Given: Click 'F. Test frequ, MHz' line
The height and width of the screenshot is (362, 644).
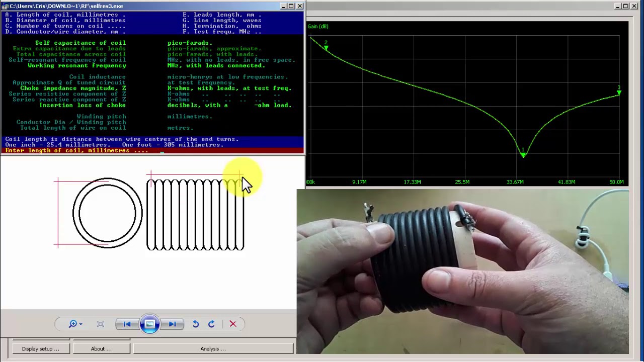Looking at the screenshot, I should click(x=222, y=32).
